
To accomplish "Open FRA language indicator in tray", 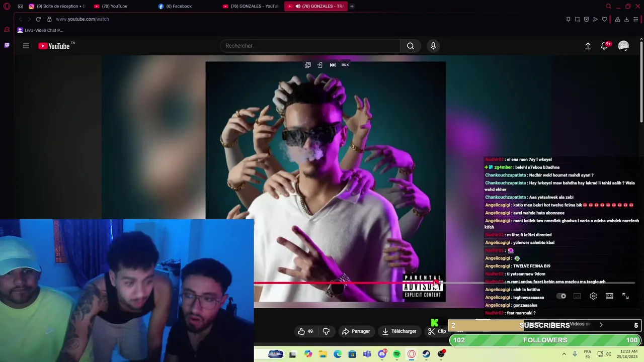I will point(588,354).
